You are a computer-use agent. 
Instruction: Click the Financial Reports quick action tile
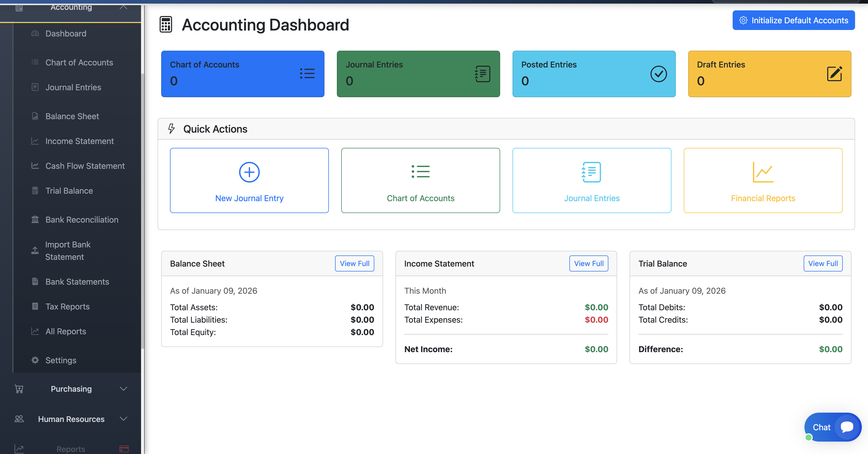(x=763, y=180)
